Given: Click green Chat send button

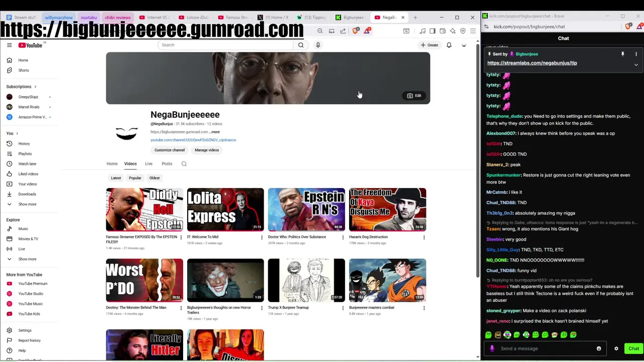Looking at the screenshot, I should coord(633,348).
